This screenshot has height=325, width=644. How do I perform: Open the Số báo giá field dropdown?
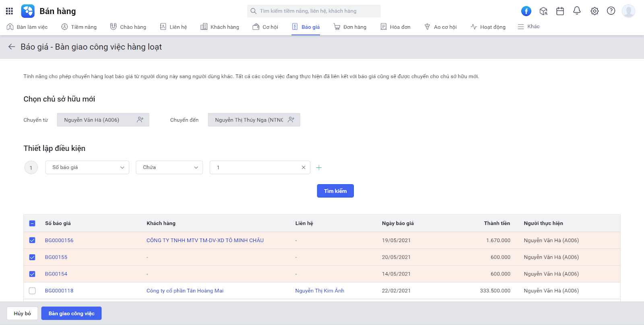coord(87,167)
